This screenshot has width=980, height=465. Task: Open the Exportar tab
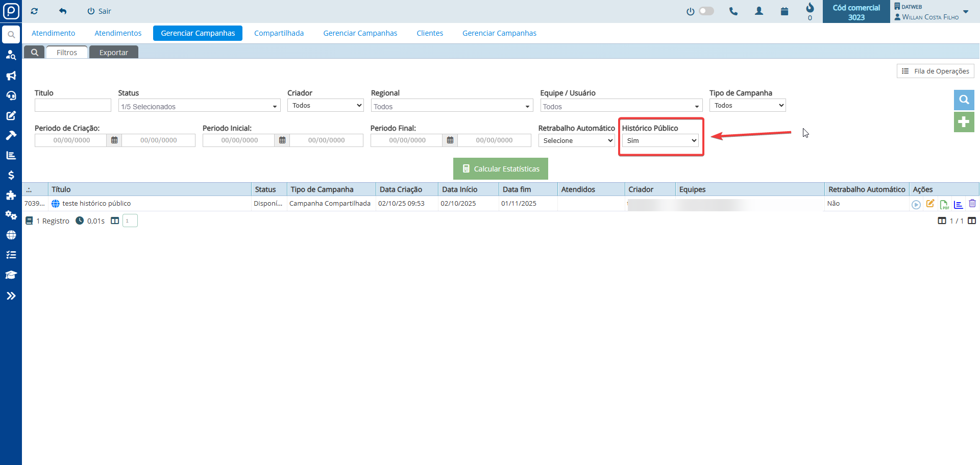coord(113,53)
